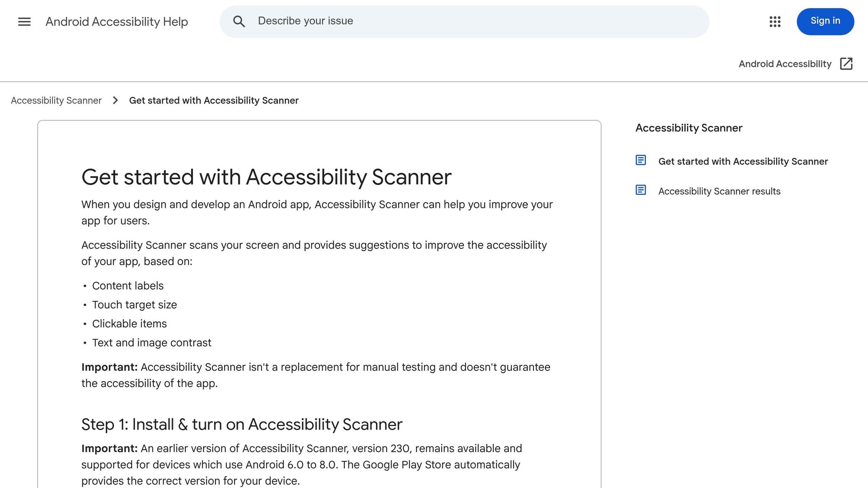
Task: Navigate to Accessibility Scanner breadcrumb link
Action: click(x=56, y=100)
